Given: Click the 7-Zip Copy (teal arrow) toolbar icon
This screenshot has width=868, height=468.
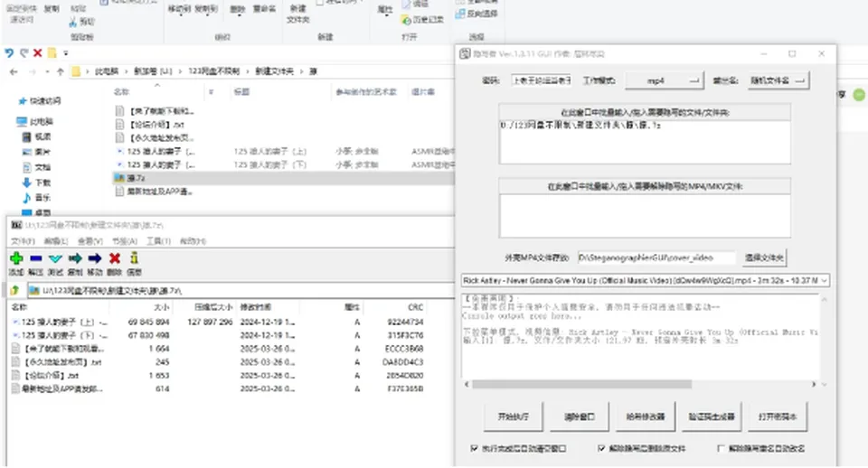Looking at the screenshot, I should click(75, 258).
